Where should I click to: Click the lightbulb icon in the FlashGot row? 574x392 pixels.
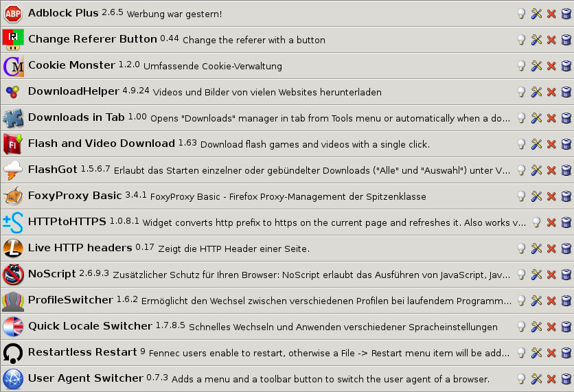pos(522,170)
